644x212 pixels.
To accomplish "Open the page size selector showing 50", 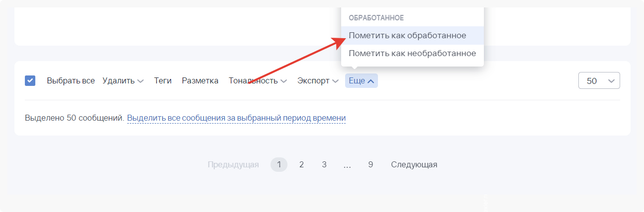I will [598, 81].
